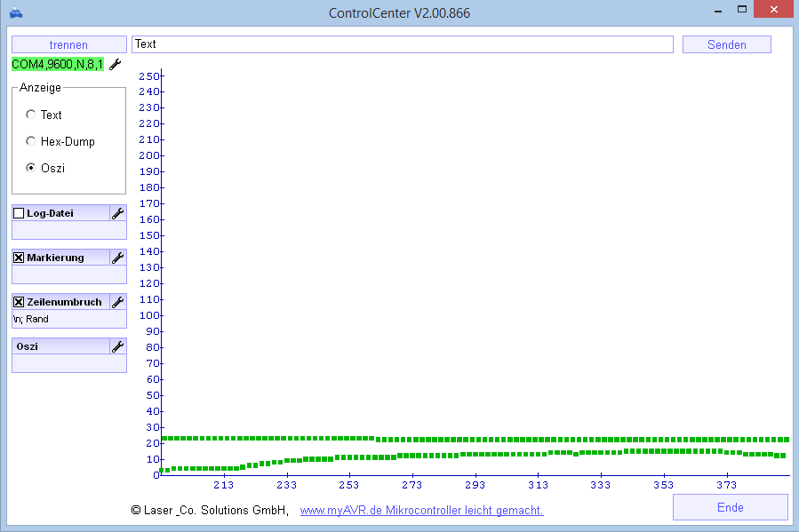
Task: Click the Ende button
Action: [730, 507]
